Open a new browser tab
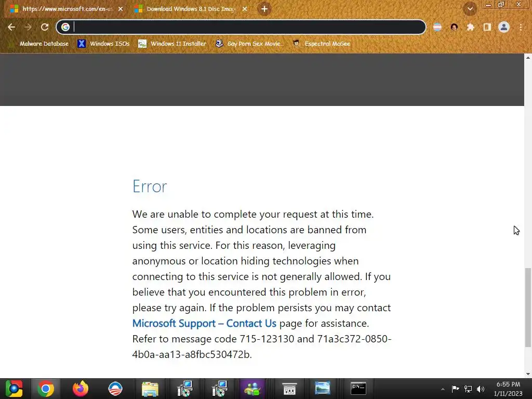The image size is (532, 399). tap(264, 9)
